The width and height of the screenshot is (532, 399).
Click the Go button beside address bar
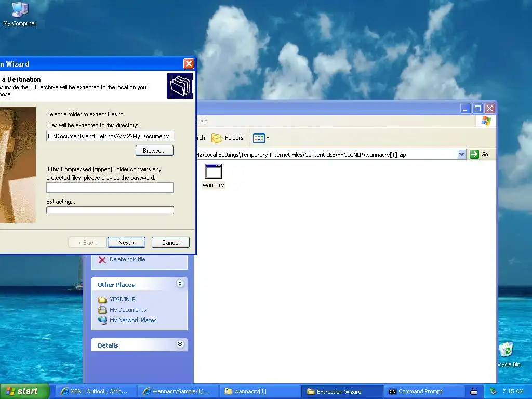click(479, 154)
